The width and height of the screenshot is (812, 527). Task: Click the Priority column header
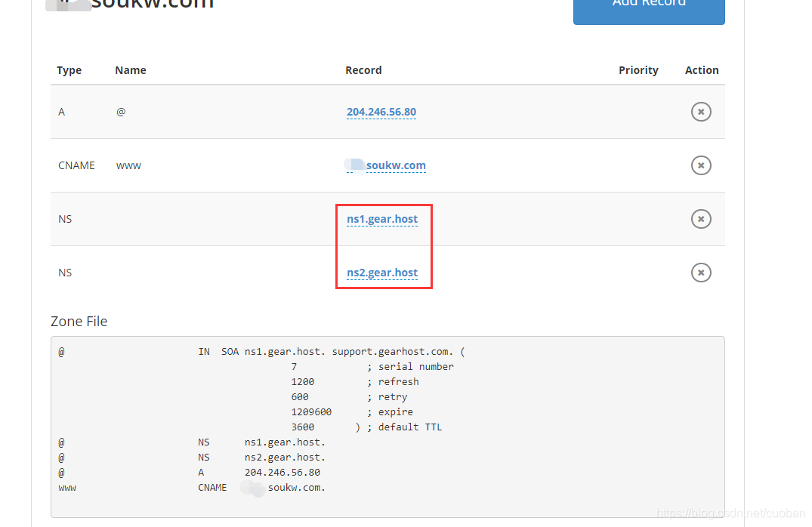[638, 70]
